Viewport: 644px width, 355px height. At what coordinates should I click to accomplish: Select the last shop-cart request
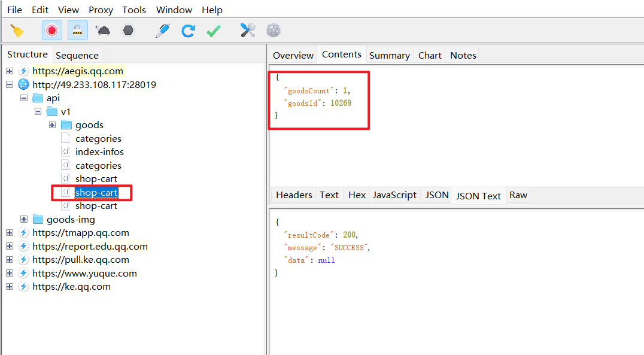96,206
